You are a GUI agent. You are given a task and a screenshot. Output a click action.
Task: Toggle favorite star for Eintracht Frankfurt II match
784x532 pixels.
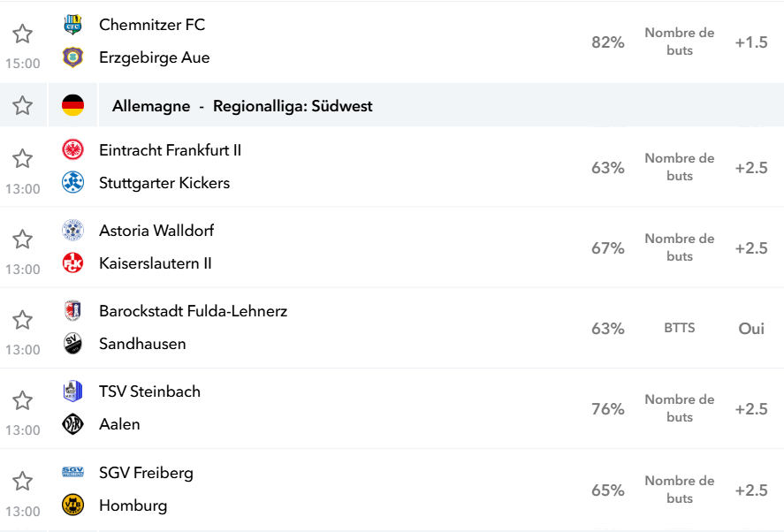(22, 158)
